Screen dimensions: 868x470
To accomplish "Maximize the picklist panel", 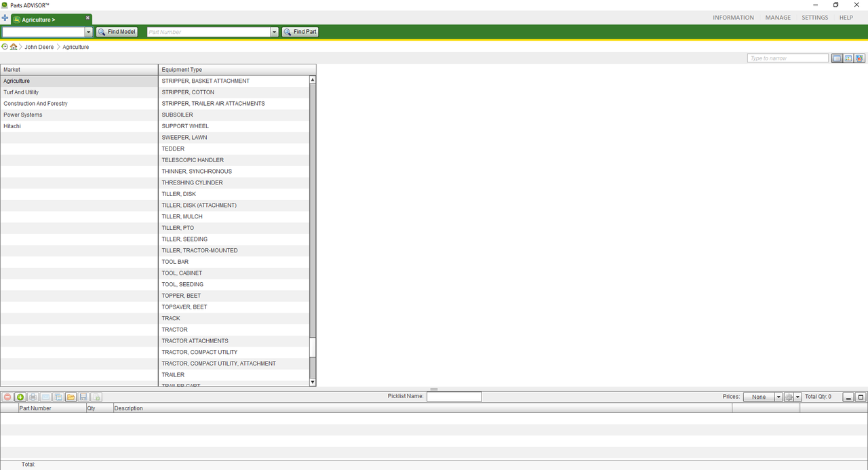I will click(861, 397).
